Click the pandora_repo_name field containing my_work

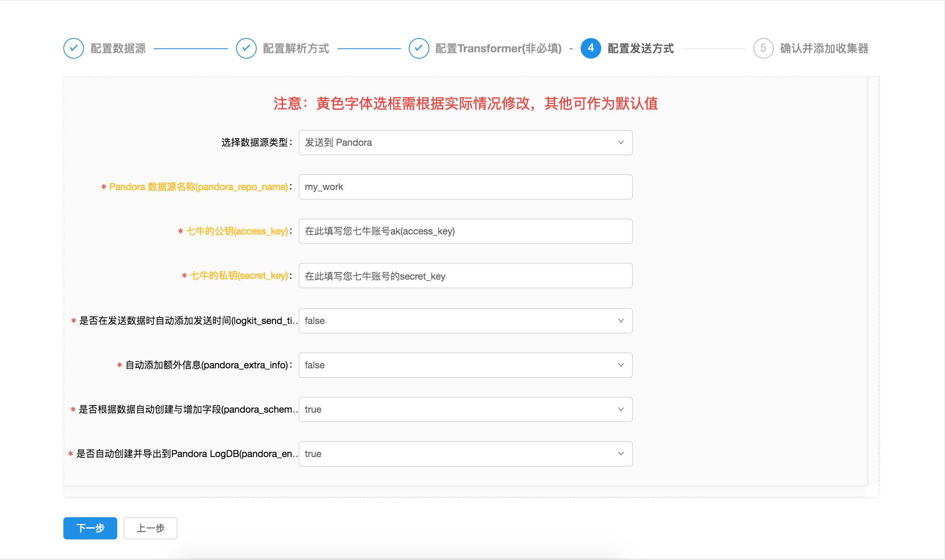pos(466,187)
